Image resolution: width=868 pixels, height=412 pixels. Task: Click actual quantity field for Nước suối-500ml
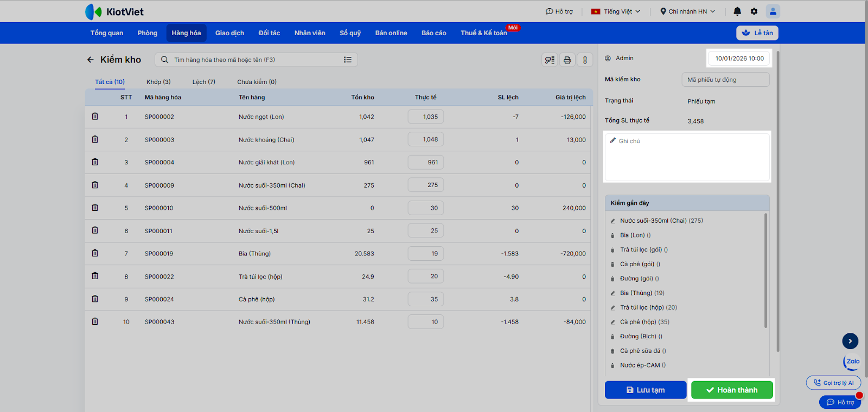[426, 208]
